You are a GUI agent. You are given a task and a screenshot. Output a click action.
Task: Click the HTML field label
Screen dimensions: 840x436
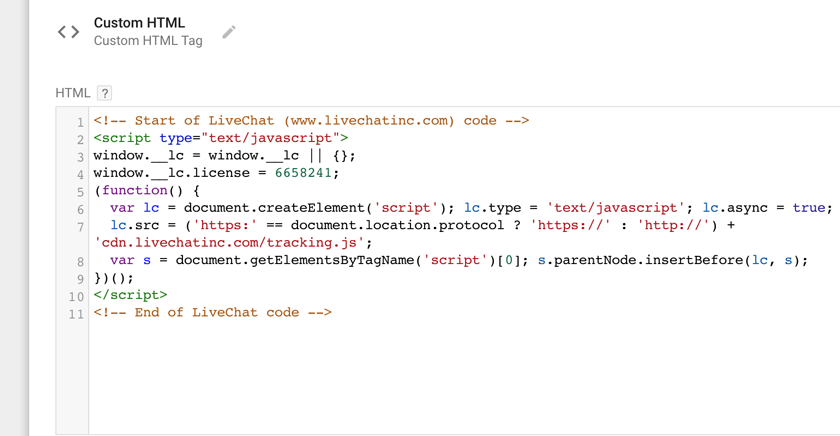72,93
